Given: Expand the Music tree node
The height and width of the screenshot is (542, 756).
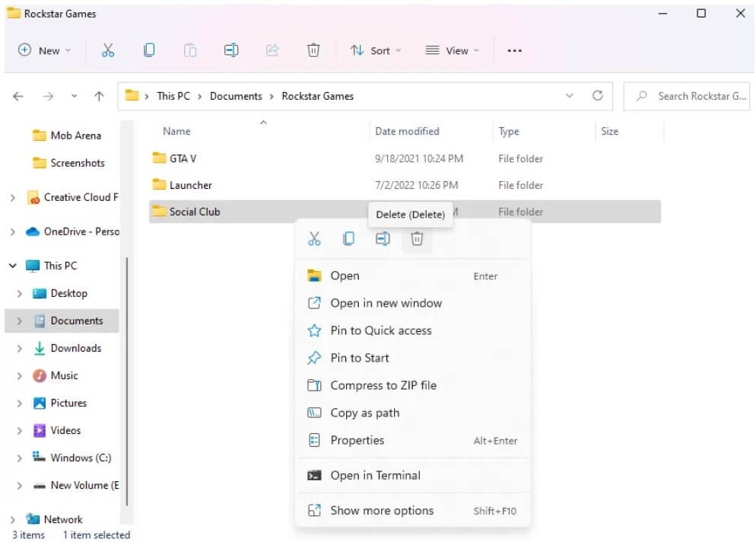Looking at the screenshot, I should [19, 375].
